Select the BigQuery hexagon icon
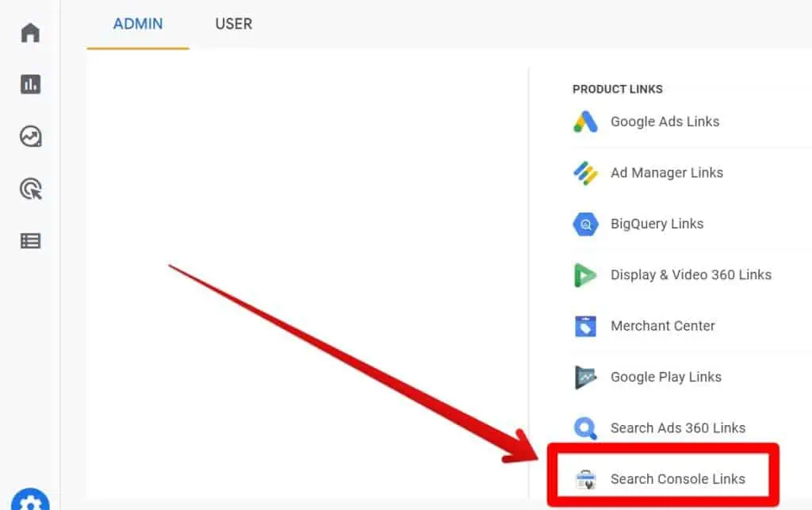This screenshot has height=510, width=812. point(585,224)
